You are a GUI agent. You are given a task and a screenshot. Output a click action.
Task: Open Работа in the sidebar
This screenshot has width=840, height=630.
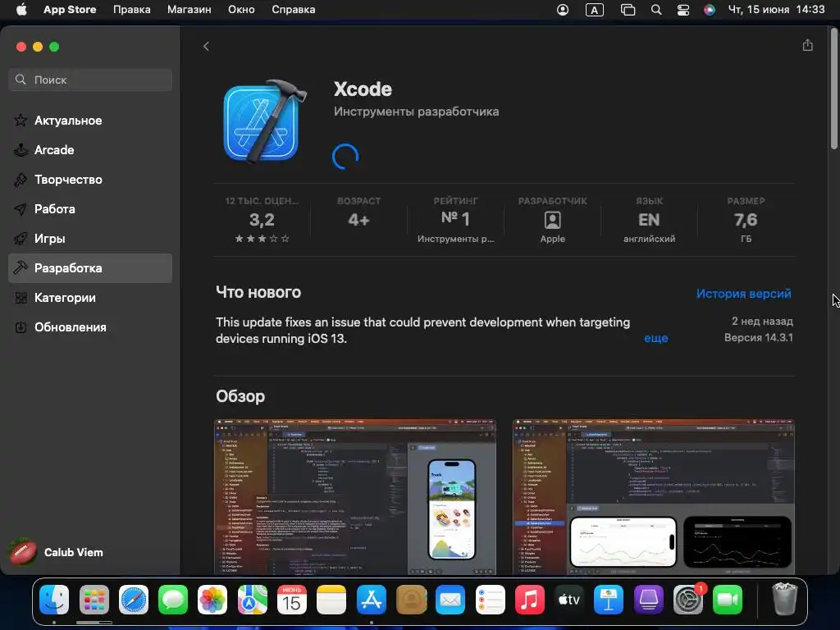point(90,209)
